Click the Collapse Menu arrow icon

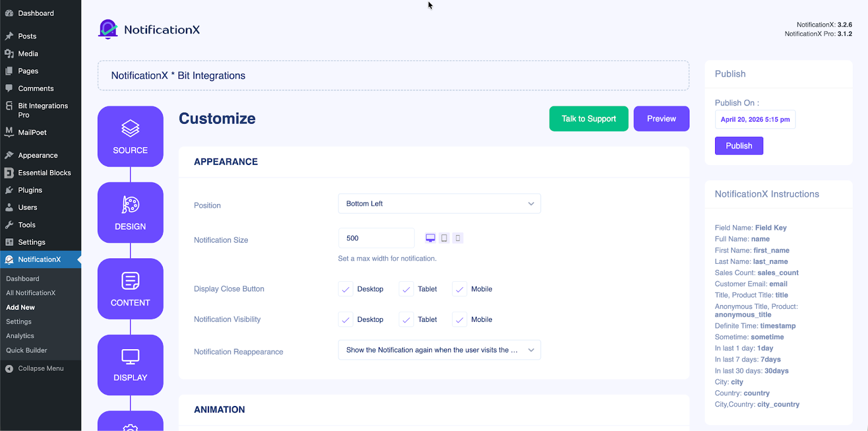[9, 369]
